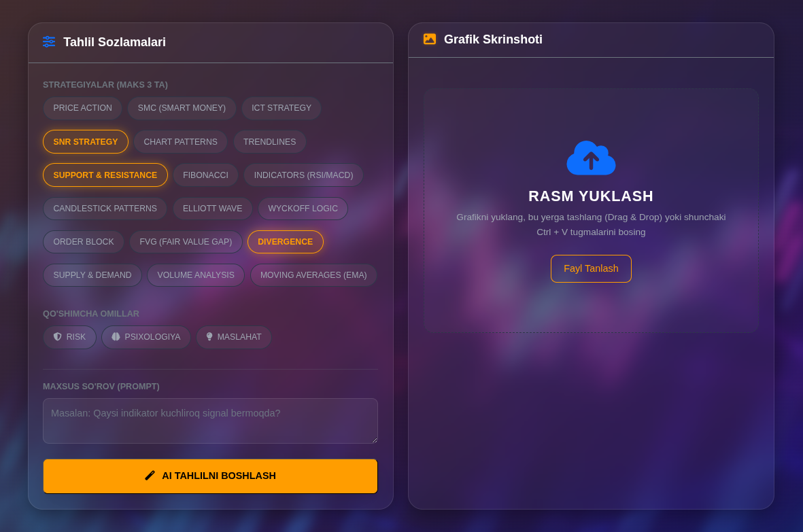Toggle the ELLIOTT WAVE chip
The image size is (803, 532).
point(213,209)
